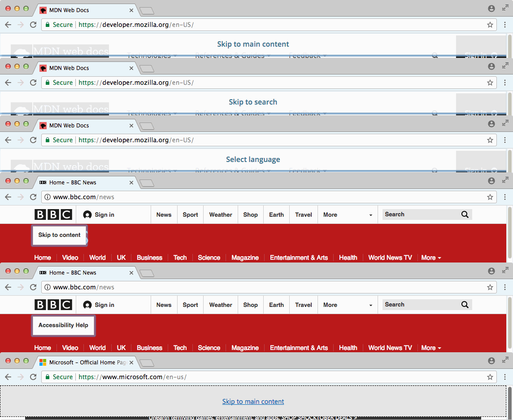513x420 pixels.
Task: Open "World News TV" in BBC "Skip to content" window
Action: pos(390,258)
